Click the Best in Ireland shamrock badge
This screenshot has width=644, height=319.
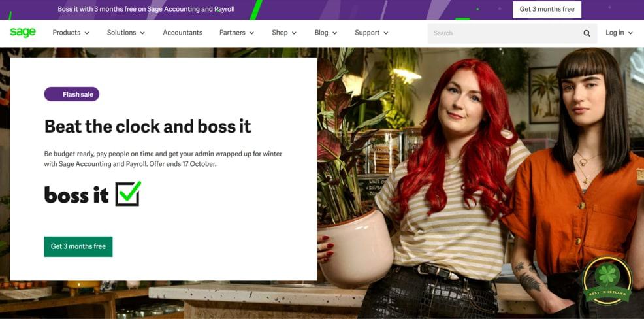(607, 281)
